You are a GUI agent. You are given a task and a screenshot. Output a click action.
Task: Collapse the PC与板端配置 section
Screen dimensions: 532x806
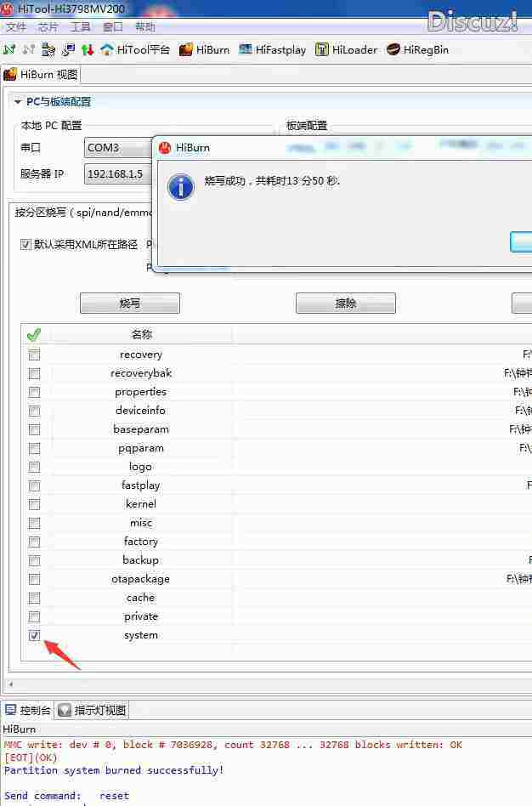click(19, 102)
